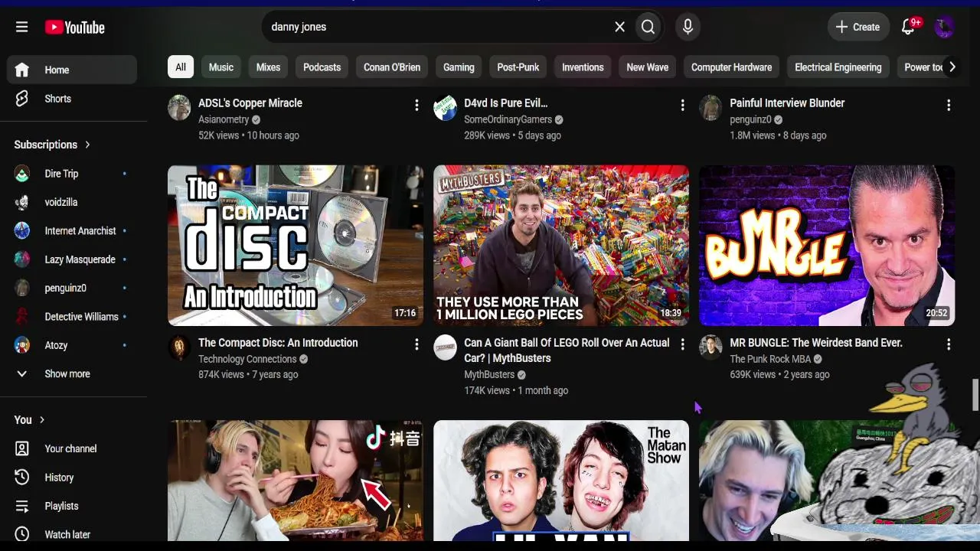
Task: Open options for D4vd Is Pure Evil
Action: 682,105
